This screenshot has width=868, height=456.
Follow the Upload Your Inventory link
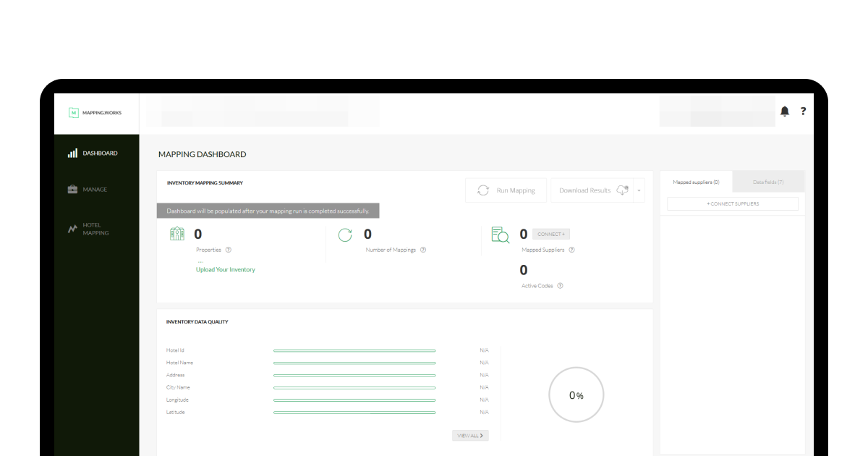pyautogui.click(x=226, y=269)
